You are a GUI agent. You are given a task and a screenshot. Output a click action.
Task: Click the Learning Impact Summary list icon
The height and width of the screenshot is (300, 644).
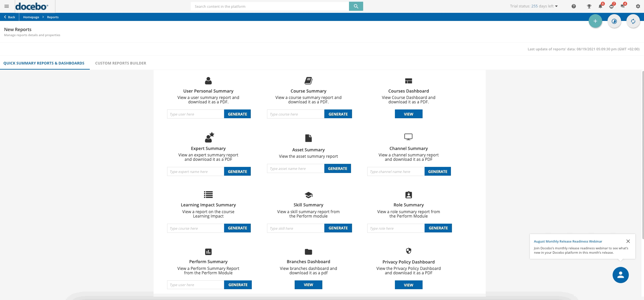tap(208, 195)
